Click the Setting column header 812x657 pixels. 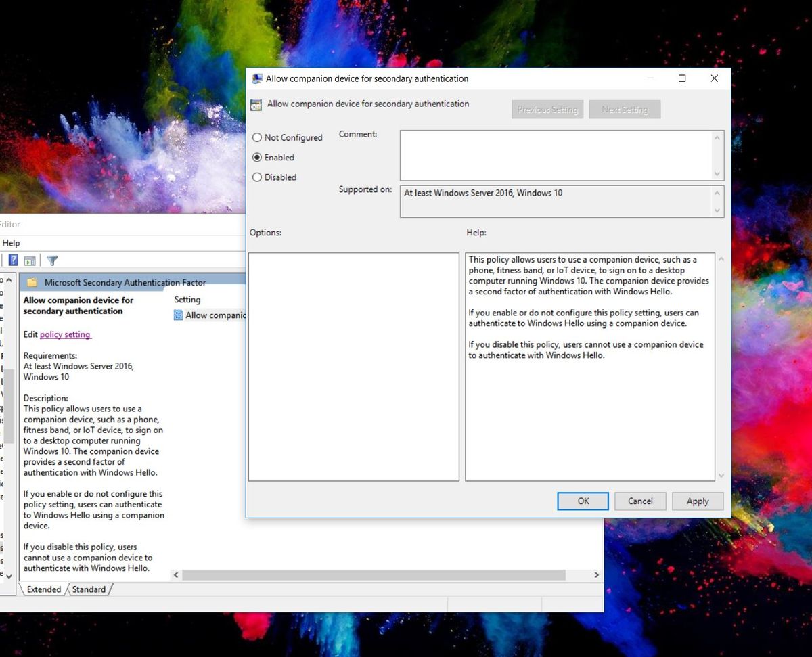click(x=187, y=300)
